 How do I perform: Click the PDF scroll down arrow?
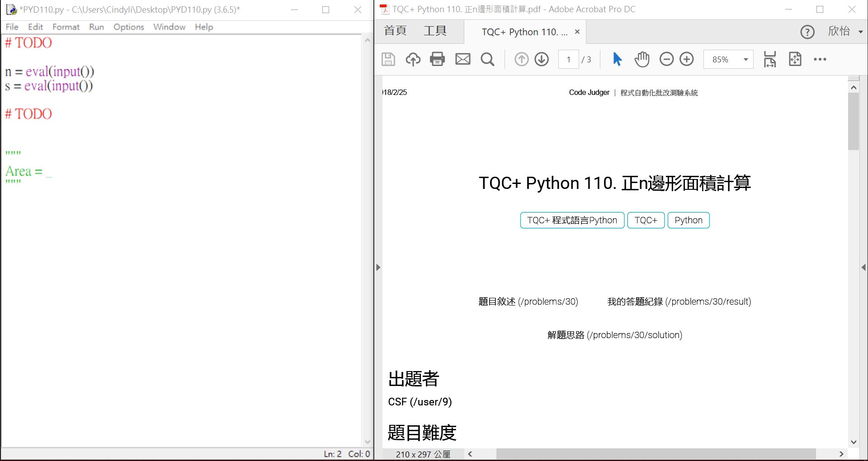tap(854, 442)
